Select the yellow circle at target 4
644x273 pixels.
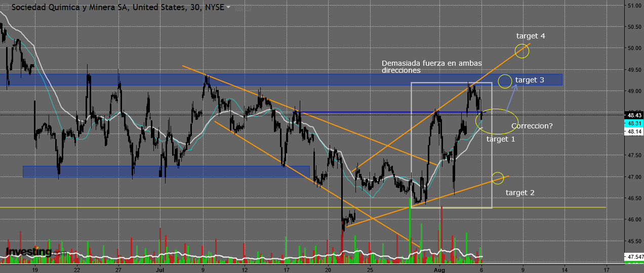point(522,51)
